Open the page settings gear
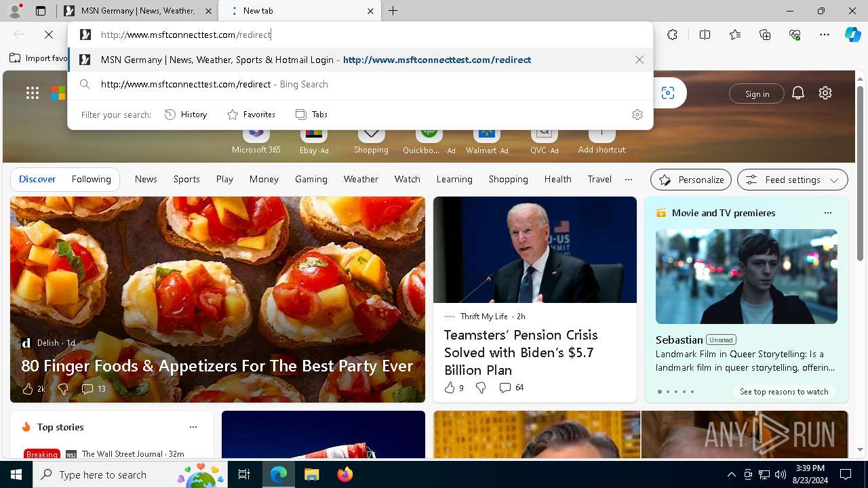Screen dimensions: 868x488 tap(825, 93)
